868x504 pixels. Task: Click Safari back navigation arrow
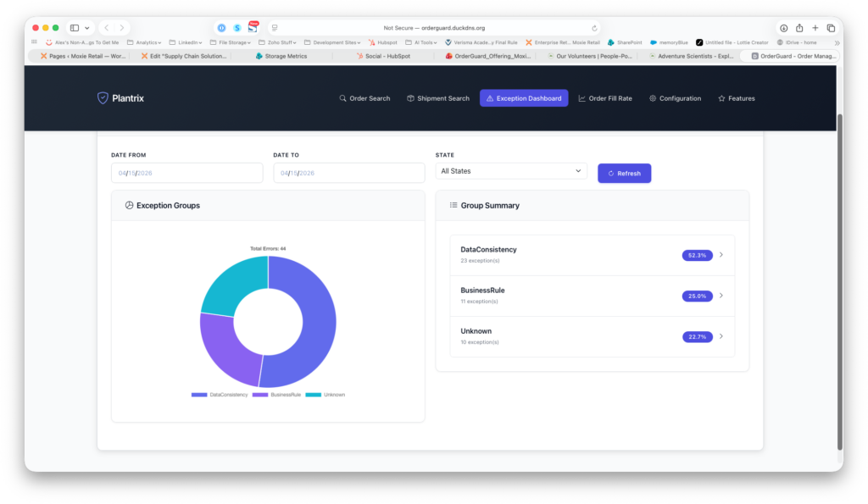pyautogui.click(x=106, y=28)
